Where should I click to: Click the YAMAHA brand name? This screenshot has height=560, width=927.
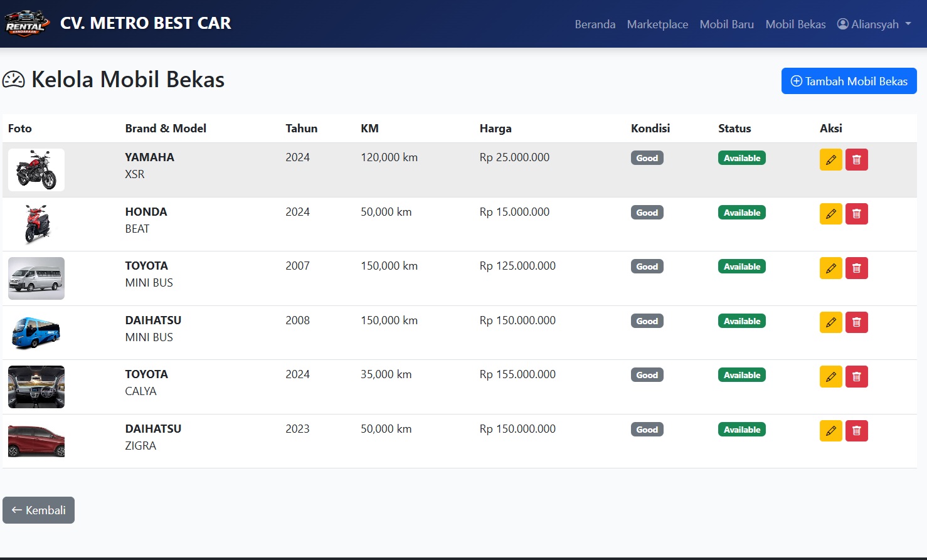click(149, 157)
